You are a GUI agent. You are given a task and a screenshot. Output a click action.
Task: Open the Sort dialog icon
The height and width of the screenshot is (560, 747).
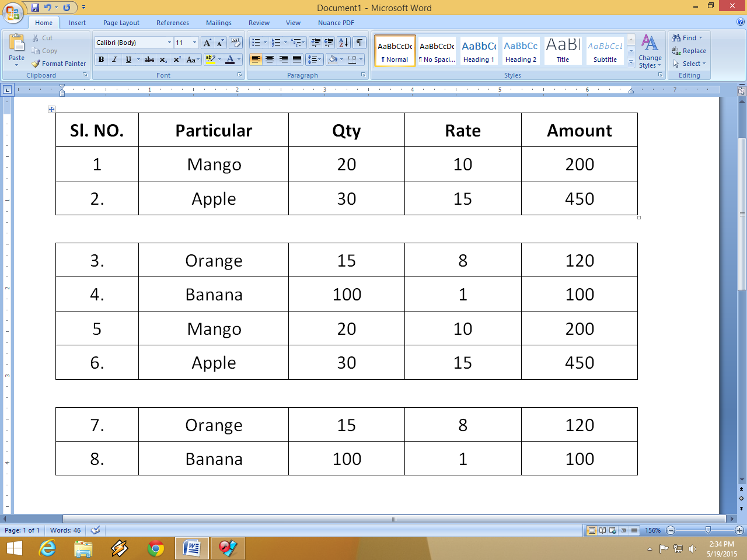tap(343, 42)
